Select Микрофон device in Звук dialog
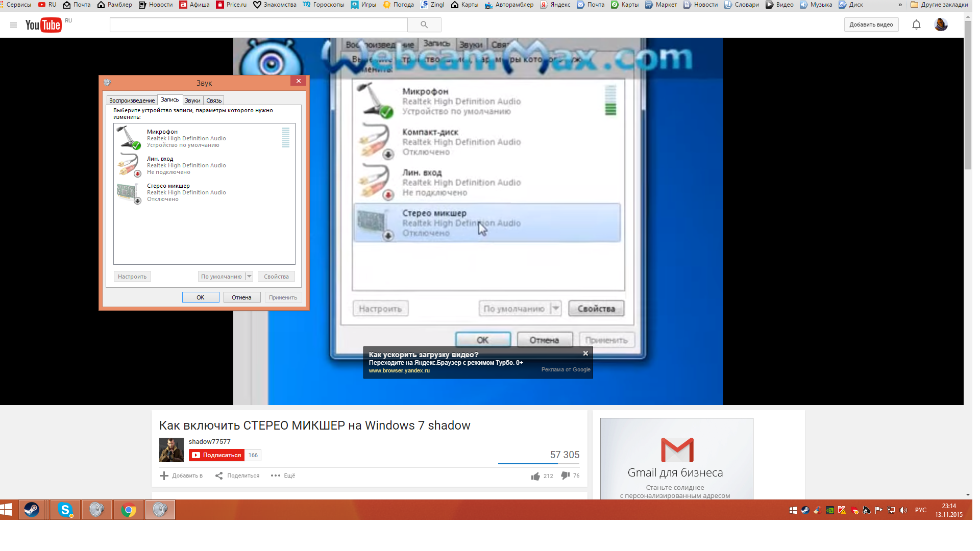The image size is (980, 551). (x=204, y=138)
